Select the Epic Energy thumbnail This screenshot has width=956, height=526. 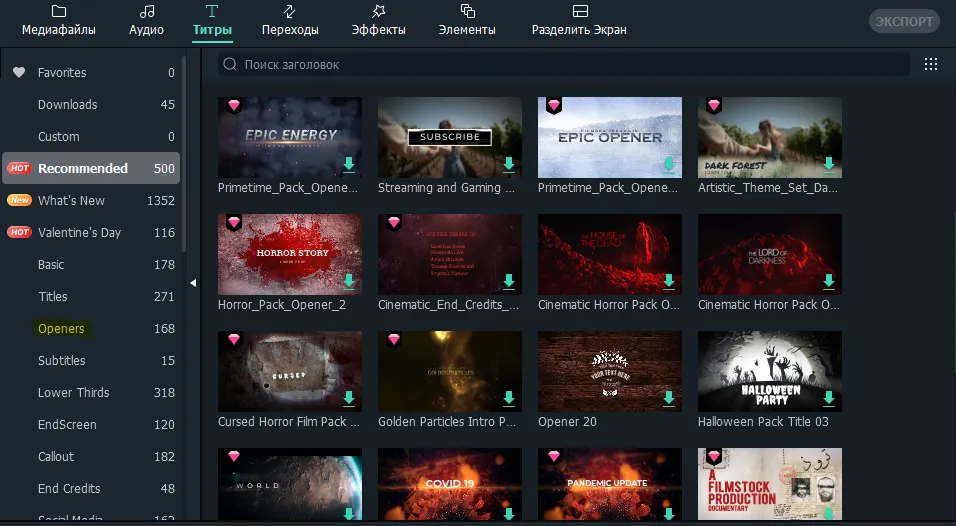click(x=290, y=137)
